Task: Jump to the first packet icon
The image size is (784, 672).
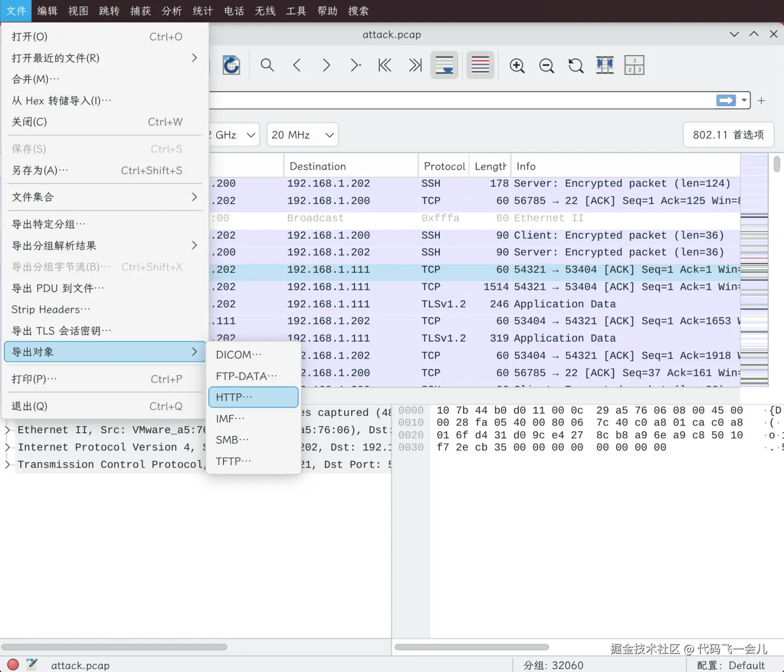Action: 385,65
